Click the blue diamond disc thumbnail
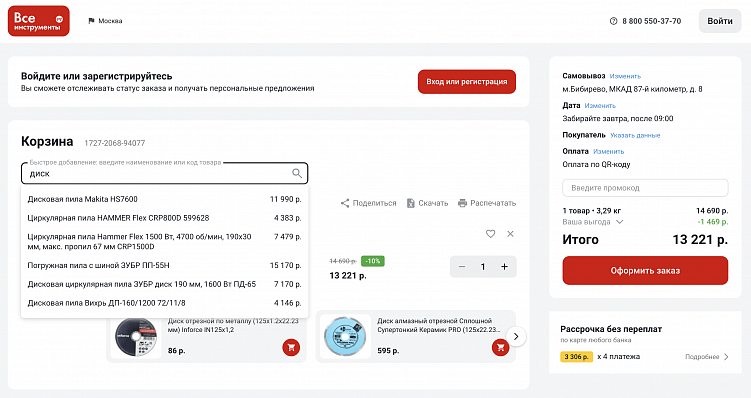The image size is (751, 398). [x=345, y=337]
